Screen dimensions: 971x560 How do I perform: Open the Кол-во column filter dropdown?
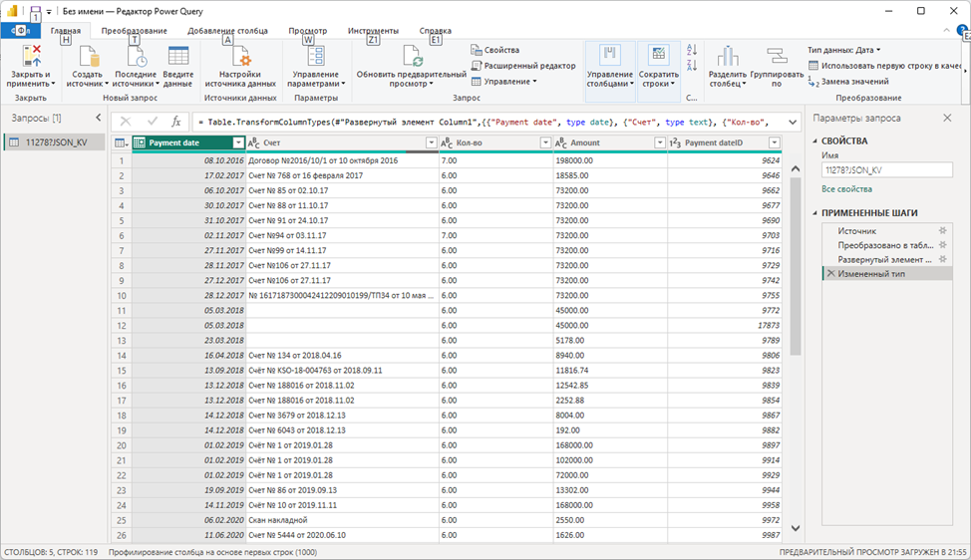(x=545, y=142)
